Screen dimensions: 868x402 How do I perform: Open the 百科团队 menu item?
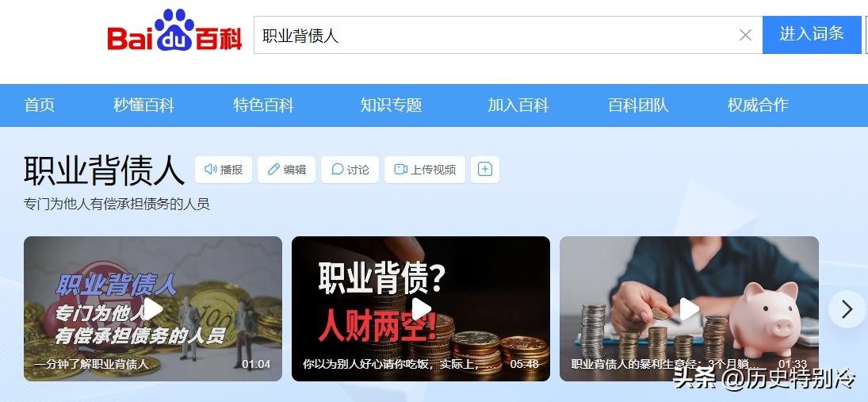click(x=638, y=105)
